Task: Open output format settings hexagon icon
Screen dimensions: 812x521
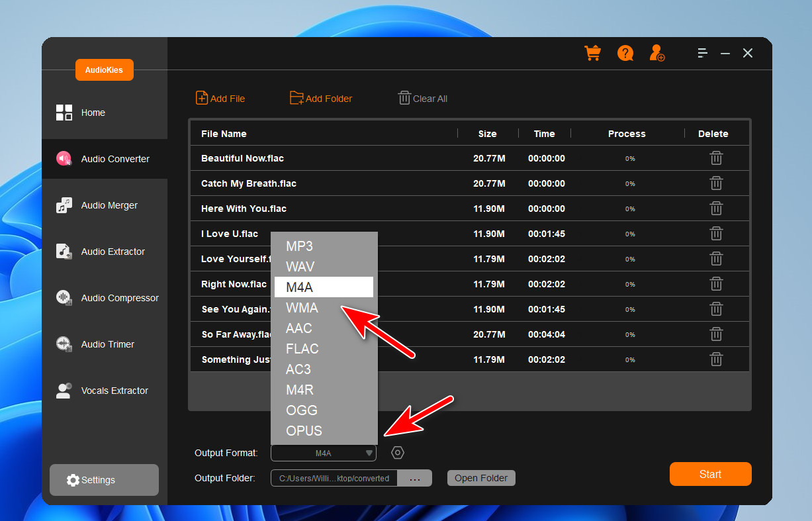Action: pyautogui.click(x=398, y=453)
